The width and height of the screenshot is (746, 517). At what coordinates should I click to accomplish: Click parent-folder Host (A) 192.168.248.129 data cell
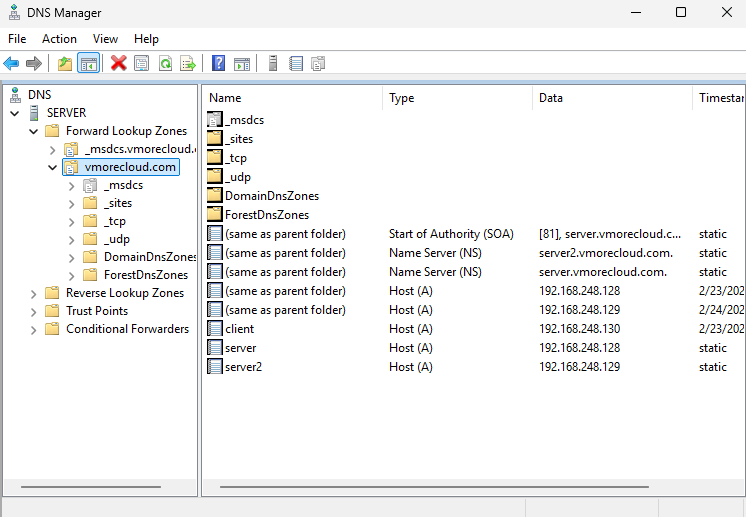579,310
